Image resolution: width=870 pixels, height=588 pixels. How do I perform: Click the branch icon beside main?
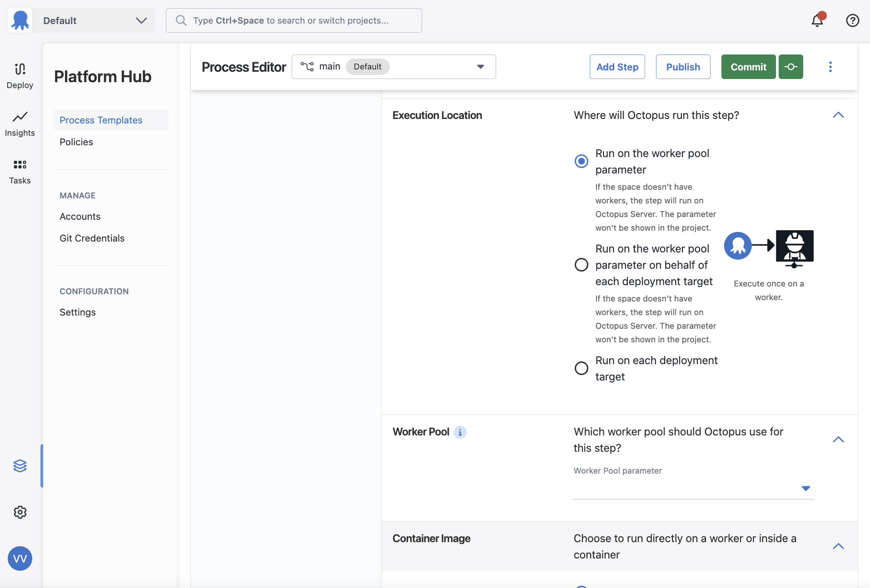[307, 67]
